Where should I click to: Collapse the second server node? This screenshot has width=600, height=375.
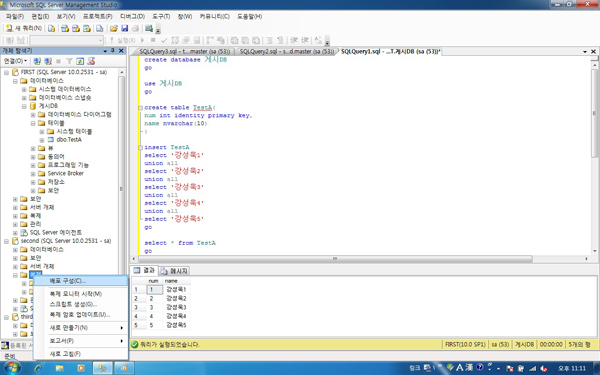click(x=7, y=241)
